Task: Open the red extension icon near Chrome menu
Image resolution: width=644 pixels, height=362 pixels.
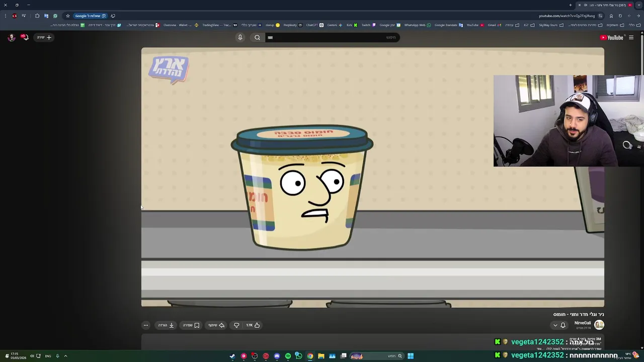Action: click(x=15, y=16)
